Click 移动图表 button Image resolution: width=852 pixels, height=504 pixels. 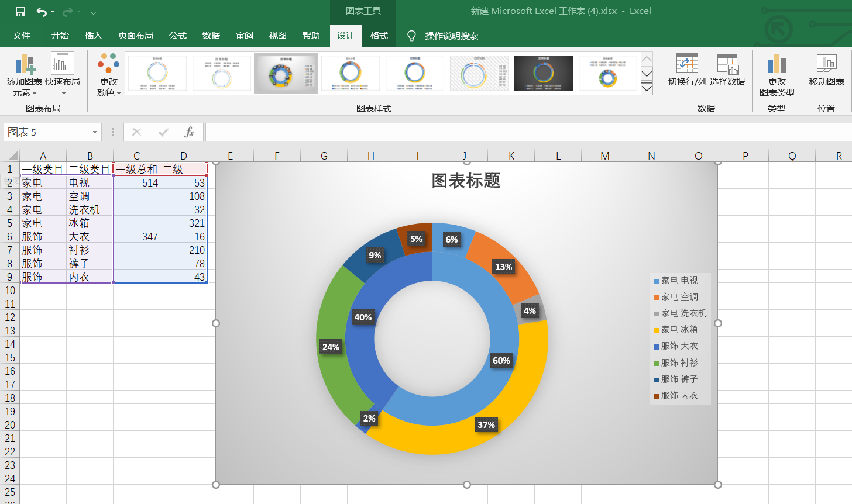pyautogui.click(x=826, y=70)
